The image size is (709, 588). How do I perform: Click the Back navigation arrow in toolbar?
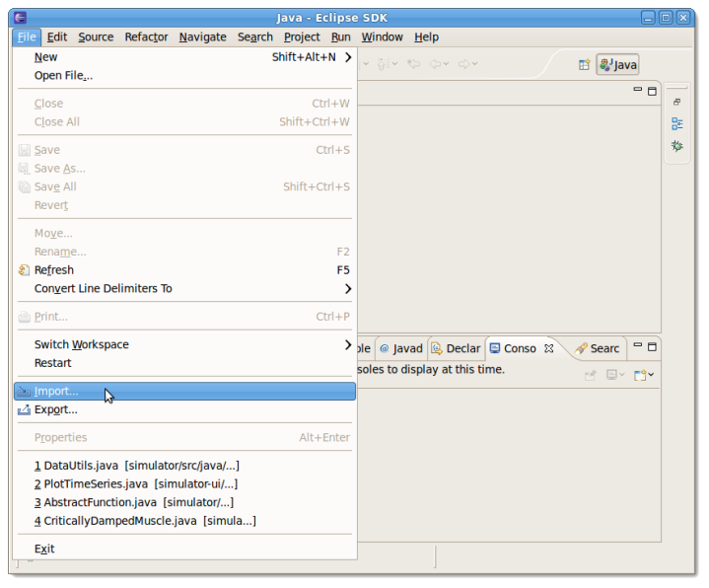435,64
